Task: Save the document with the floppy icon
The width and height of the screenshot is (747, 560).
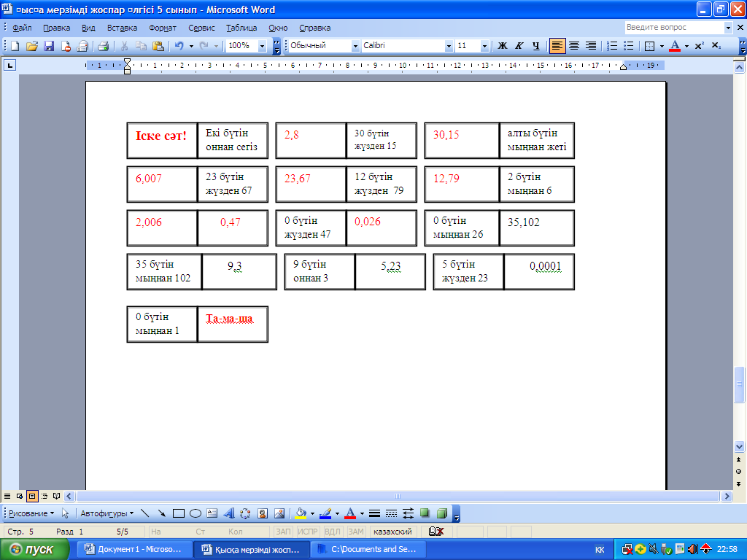Action: click(x=49, y=46)
